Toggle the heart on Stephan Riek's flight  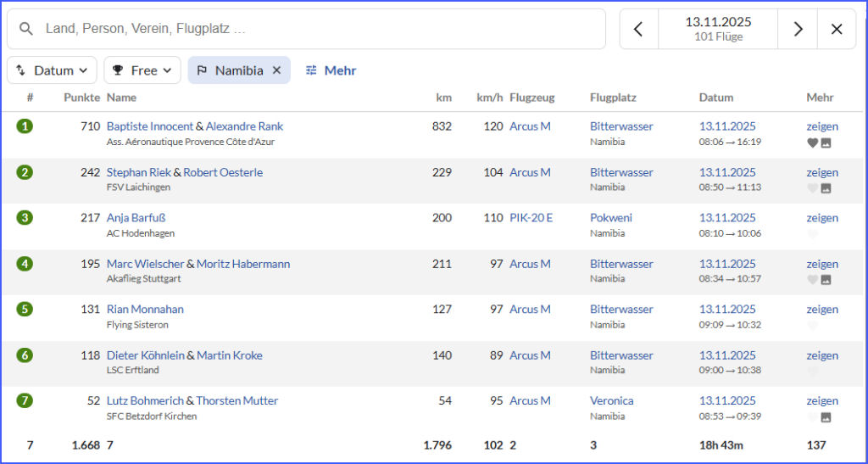[x=812, y=188]
